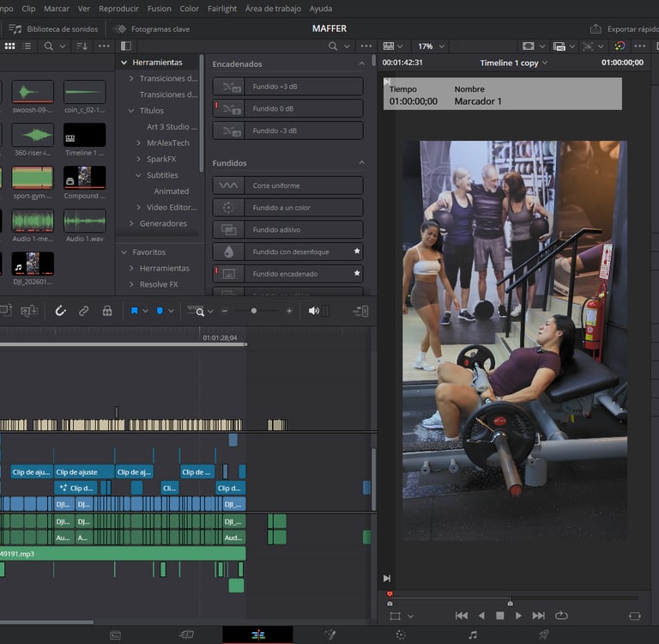Toggle the timeline position lock icon

point(107,311)
